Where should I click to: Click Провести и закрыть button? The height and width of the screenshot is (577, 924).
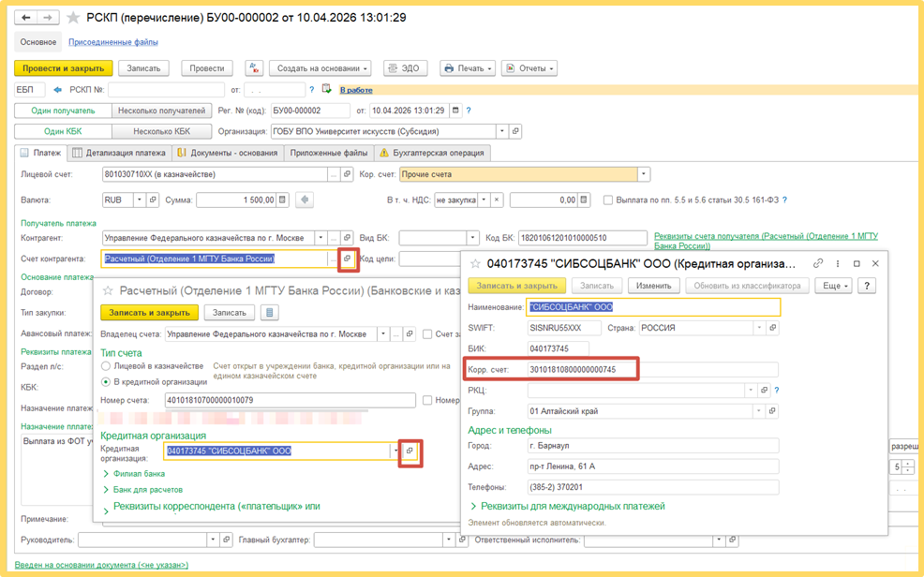tap(63, 68)
